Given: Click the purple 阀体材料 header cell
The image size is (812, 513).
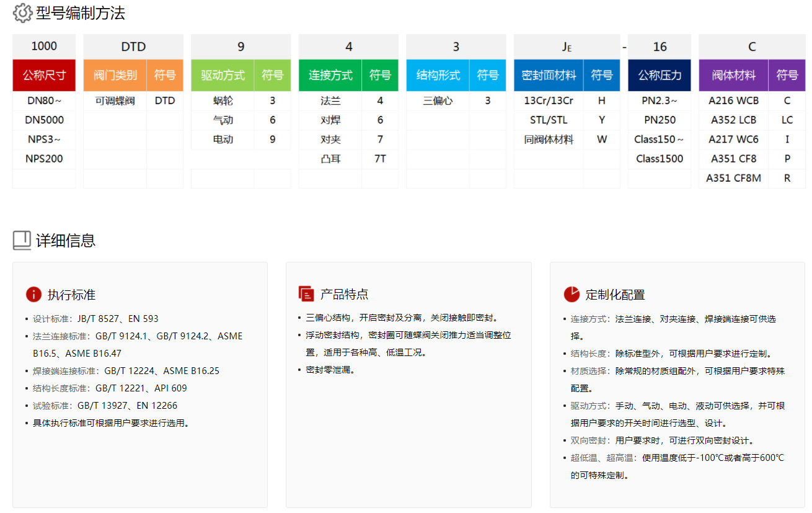Looking at the screenshot, I should click(x=733, y=76).
